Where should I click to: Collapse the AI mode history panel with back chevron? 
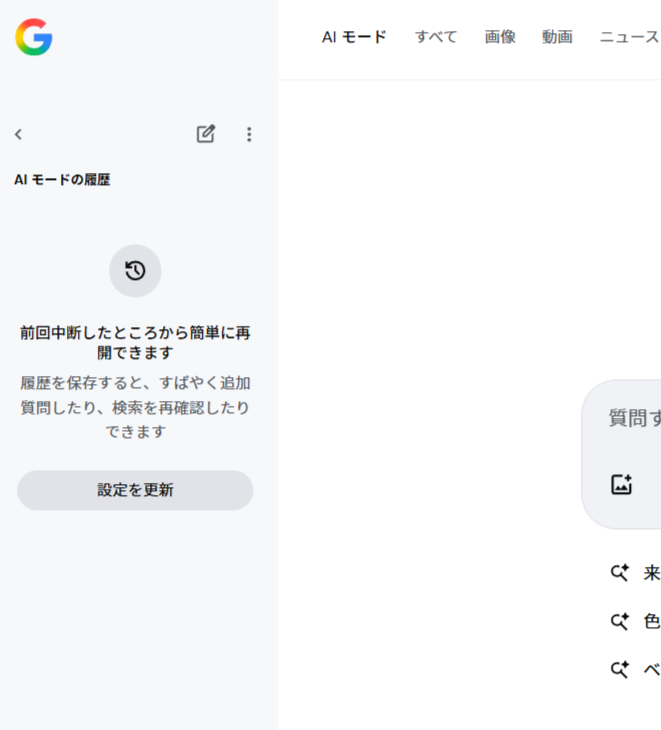(18, 134)
